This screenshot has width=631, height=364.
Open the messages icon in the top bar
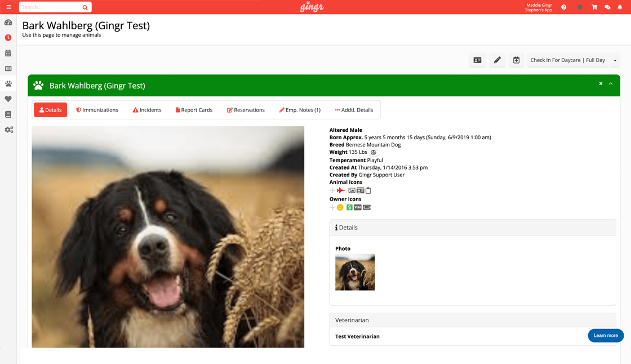tap(607, 7)
